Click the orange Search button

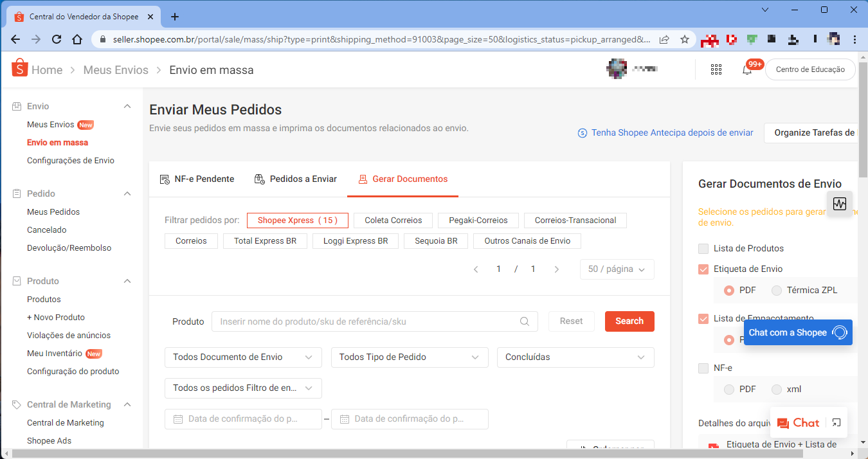(x=629, y=321)
